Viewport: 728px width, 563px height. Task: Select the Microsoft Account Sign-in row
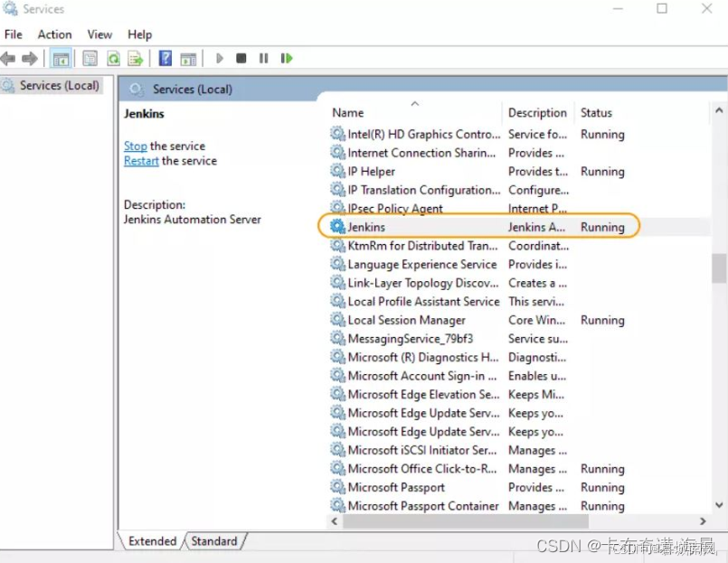(519, 376)
